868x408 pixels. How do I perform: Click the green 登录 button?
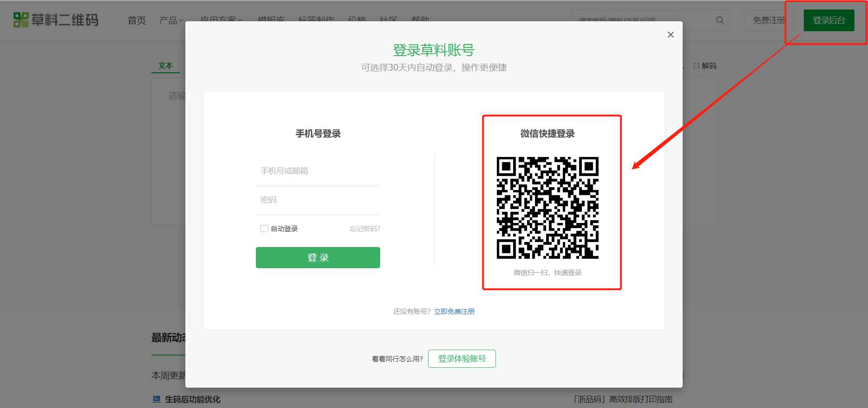(x=318, y=257)
